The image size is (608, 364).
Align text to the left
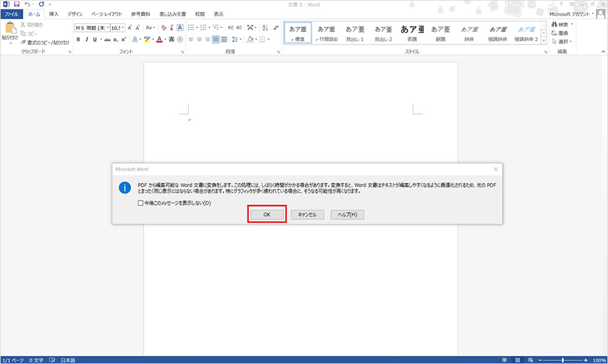pyautogui.click(x=191, y=39)
